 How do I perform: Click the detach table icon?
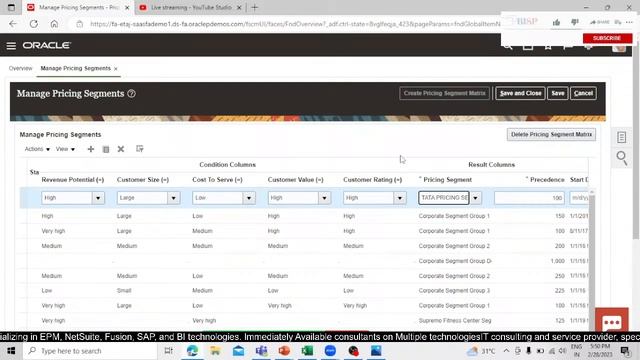pyautogui.click(x=140, y=149)
